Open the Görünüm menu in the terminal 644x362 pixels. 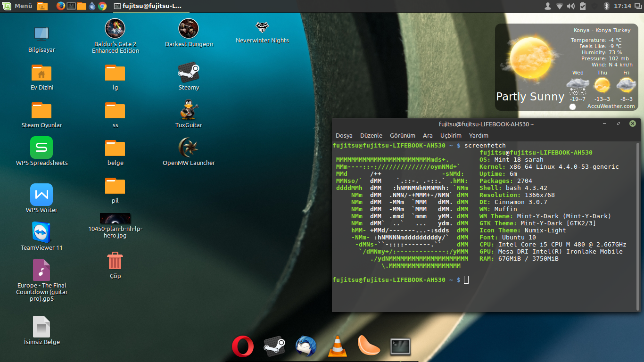pos(403,136)
